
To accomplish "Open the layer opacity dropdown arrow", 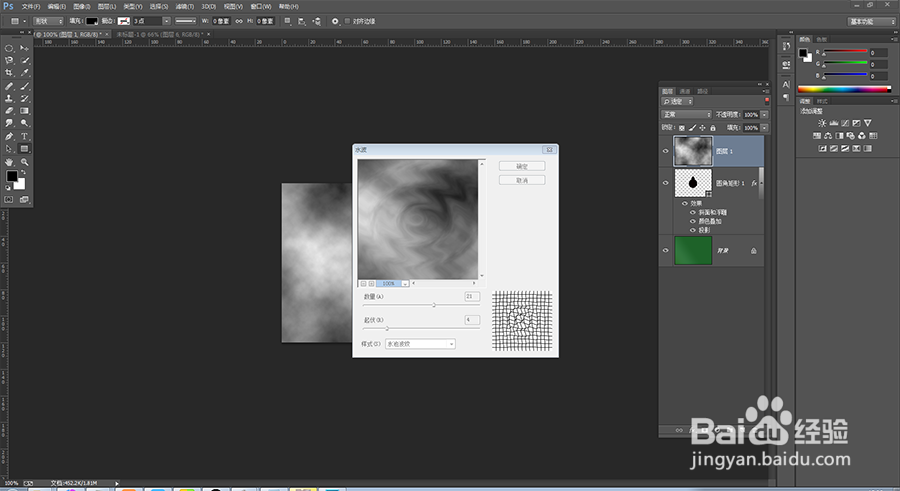I will point(764,114).
